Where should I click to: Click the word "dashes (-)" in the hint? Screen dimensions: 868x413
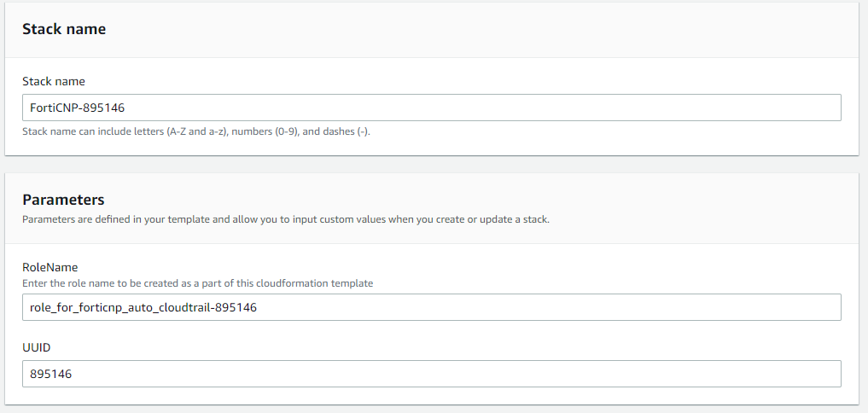point(351,131)
